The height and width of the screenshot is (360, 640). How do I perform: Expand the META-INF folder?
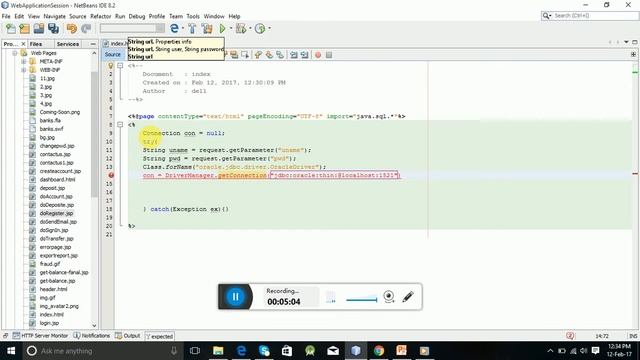[24, 61]
